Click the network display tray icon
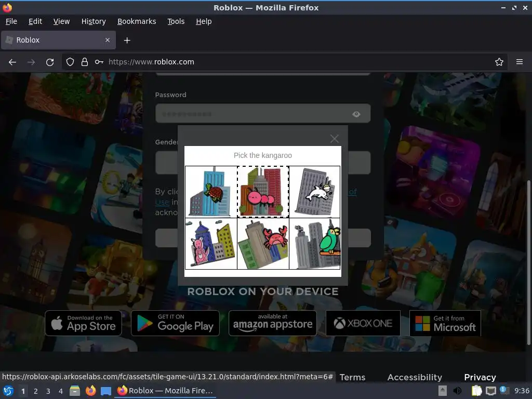The image size is (532, 399). point(490,391)
